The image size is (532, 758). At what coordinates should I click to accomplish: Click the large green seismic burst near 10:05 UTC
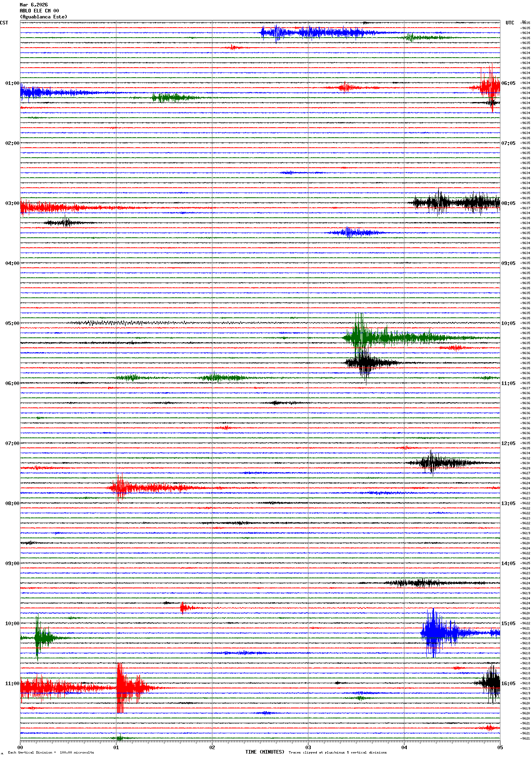pos(360,338)
